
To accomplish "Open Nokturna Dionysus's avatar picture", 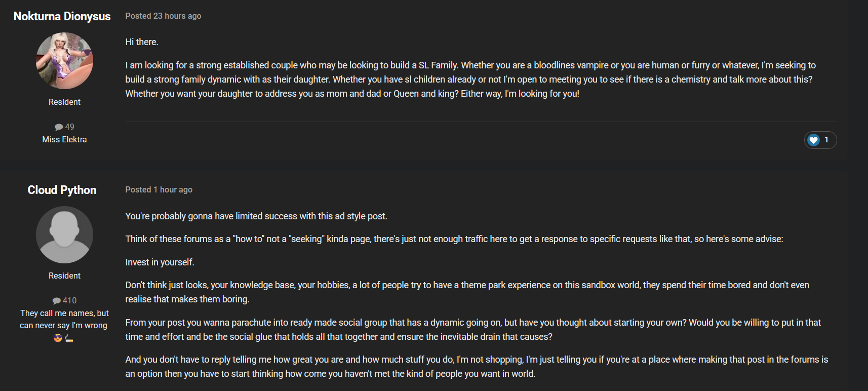I will (x=64, y=61).
